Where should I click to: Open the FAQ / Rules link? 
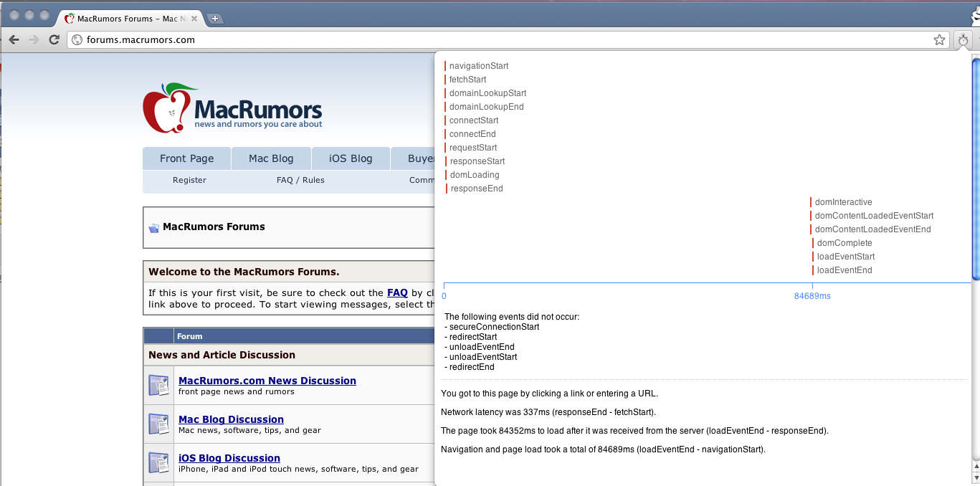(300, 180)
